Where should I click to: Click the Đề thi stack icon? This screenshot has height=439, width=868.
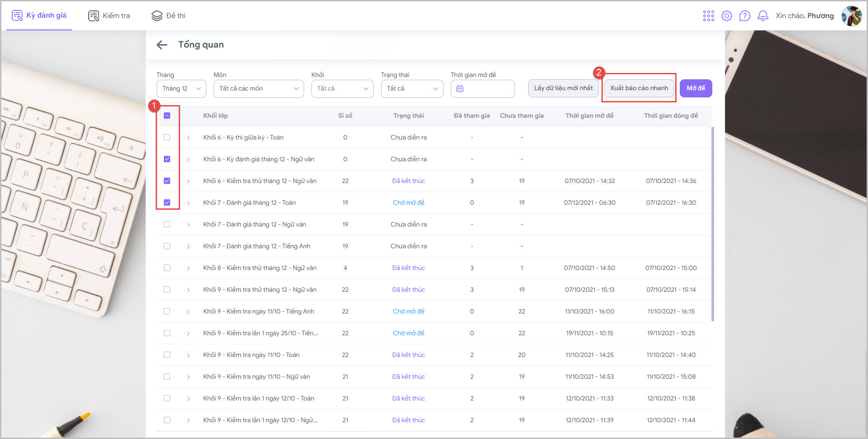click(157, 16)
